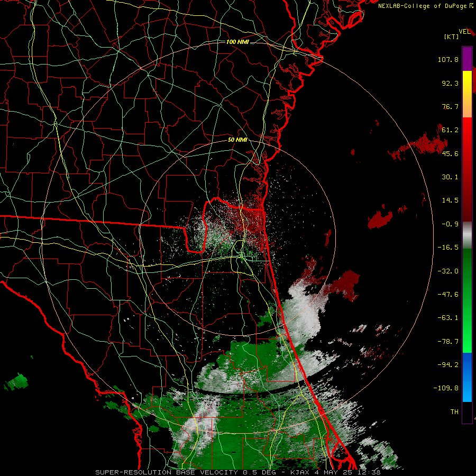Click the NEXLAB-College of DuPage title text

coord(422,6)
